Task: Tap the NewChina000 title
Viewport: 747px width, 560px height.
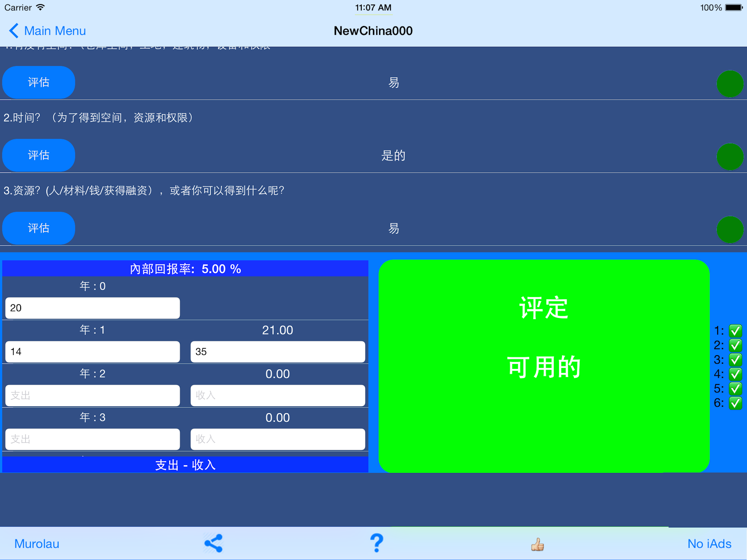Action: click(x=373, y=31)
